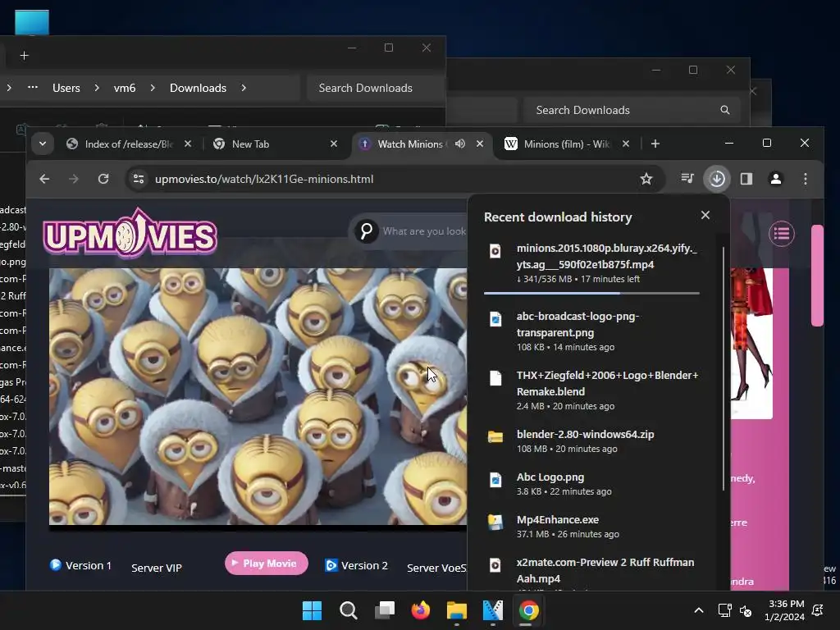Click the download popup scrollbar
This screenshot has width=840, height=630.
(724, 368)
